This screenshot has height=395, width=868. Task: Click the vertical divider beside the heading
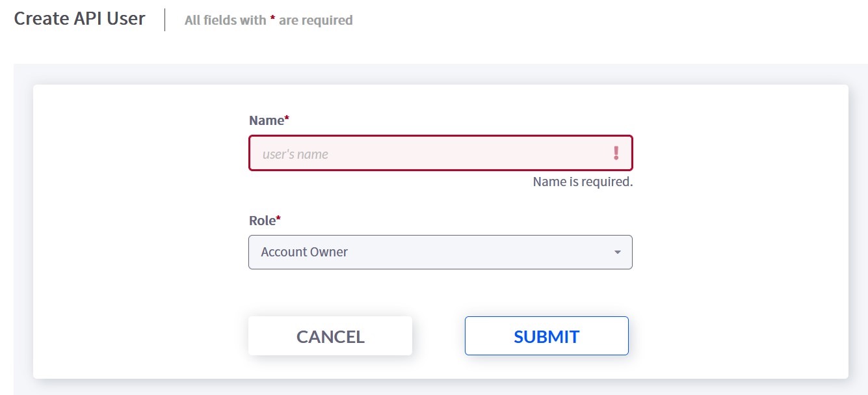(x=165, y=20)
